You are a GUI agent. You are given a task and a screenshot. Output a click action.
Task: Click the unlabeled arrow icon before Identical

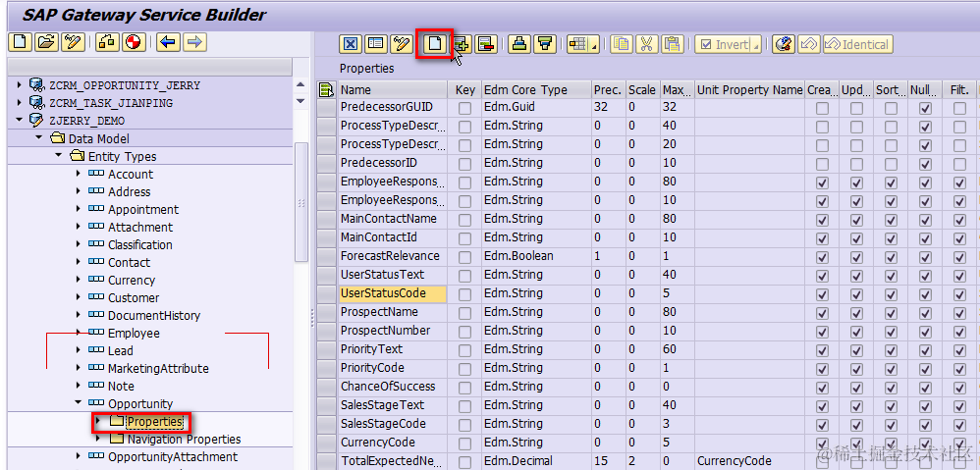(809, 44)
